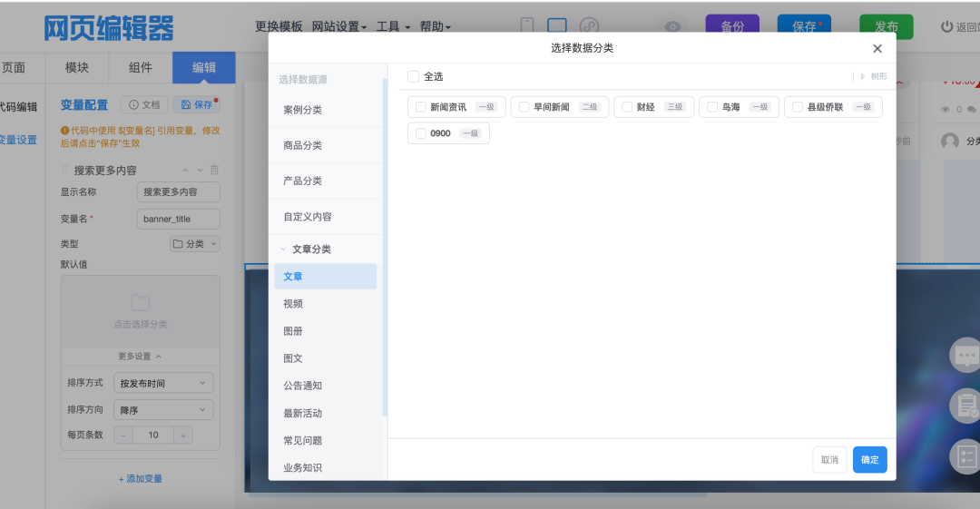Select the 文章 subcategory
This screenshot has width=980, height=509.
tap(325, 277)
